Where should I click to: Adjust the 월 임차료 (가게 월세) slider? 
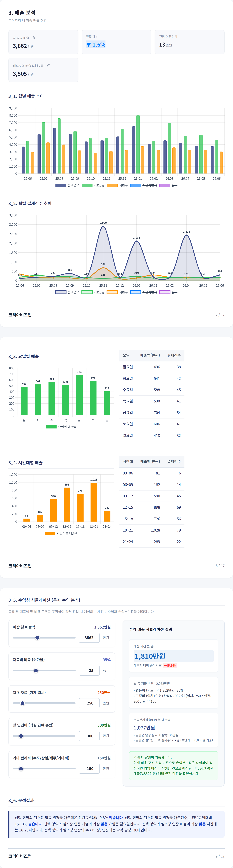[44, 703]
